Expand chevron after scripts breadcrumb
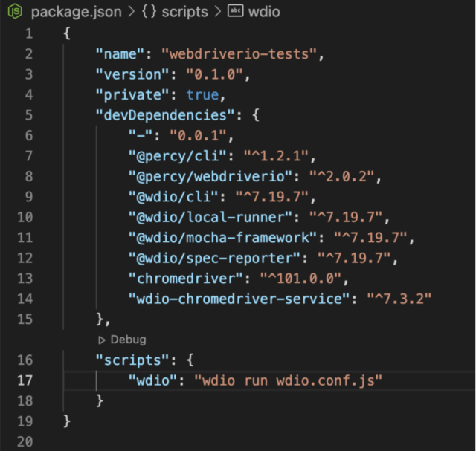This screenshot has width=476, height=451. point(218,12)
